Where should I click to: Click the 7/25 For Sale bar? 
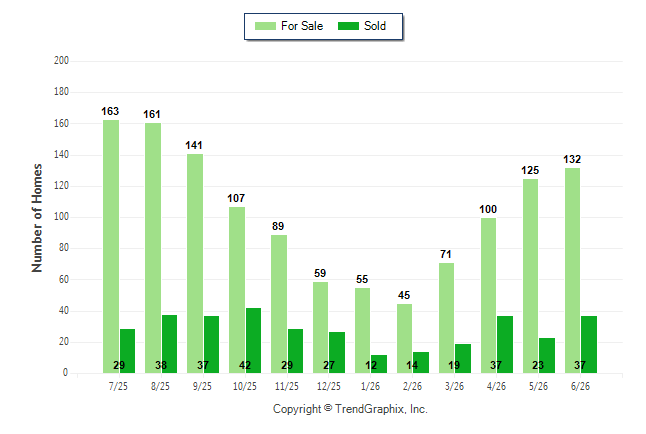tap(111, 246)
